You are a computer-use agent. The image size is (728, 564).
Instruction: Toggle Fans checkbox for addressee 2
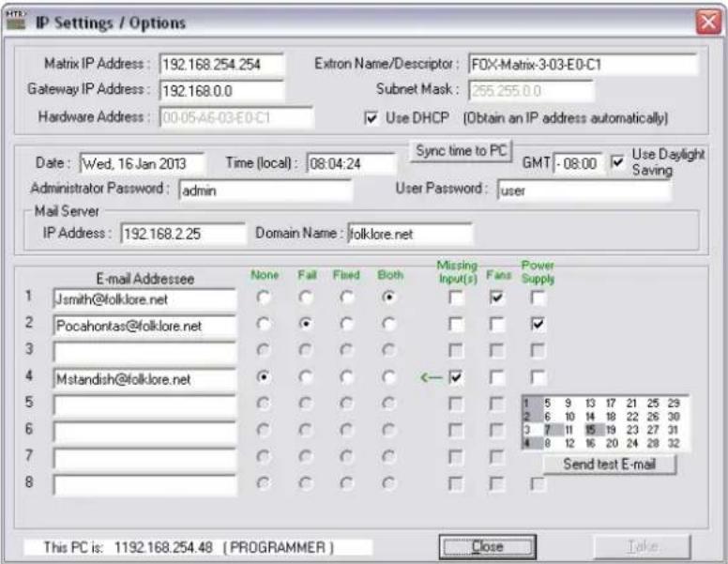tap(497, 324)
